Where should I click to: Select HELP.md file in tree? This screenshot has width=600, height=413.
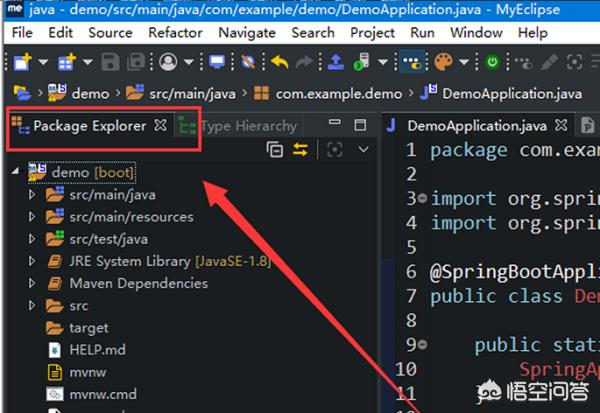tap(96, 349)
